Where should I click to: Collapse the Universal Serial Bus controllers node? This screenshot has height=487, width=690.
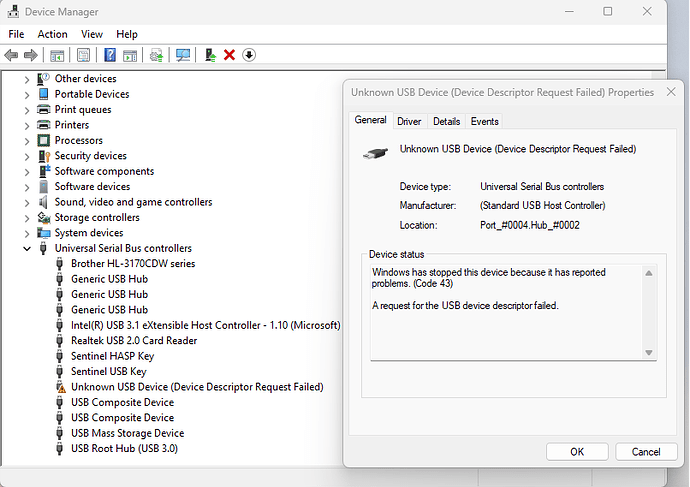pyautogui.click(x=27, y=249)
